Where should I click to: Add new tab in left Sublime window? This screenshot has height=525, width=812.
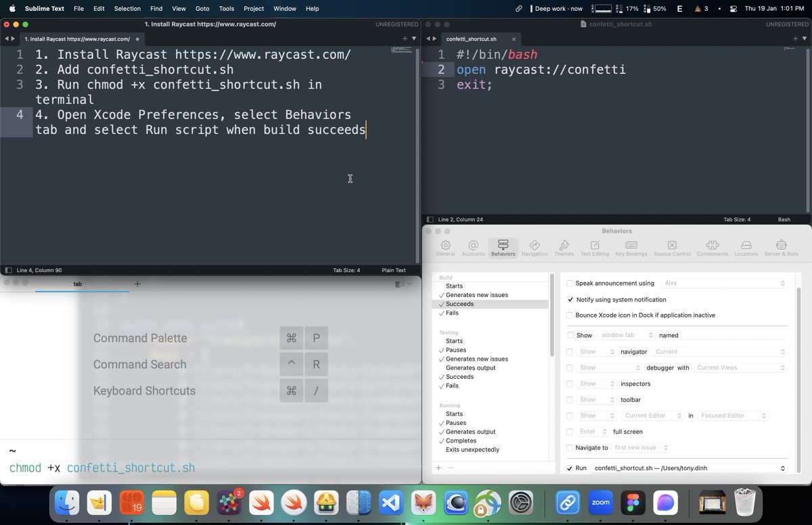pos(405,39)
